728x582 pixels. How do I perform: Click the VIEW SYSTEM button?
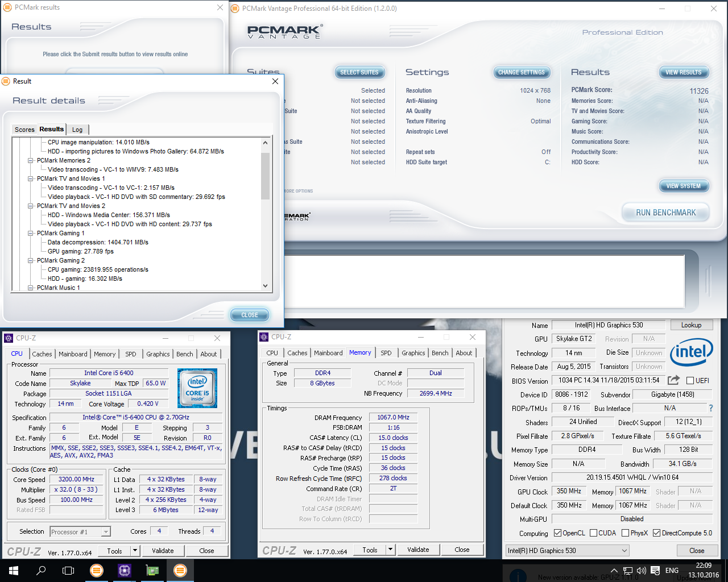coord(684,186)
